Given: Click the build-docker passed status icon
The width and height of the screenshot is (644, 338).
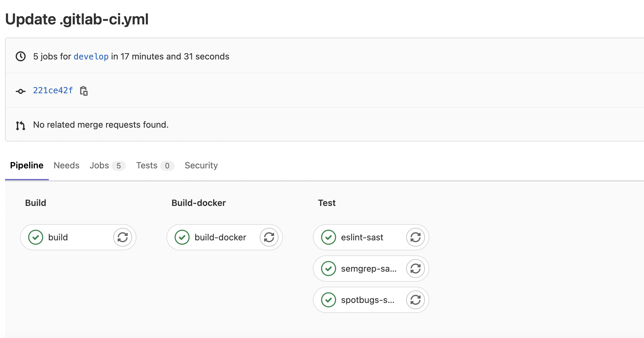Looking at the screenshot, I should click(x=182, y=237).
